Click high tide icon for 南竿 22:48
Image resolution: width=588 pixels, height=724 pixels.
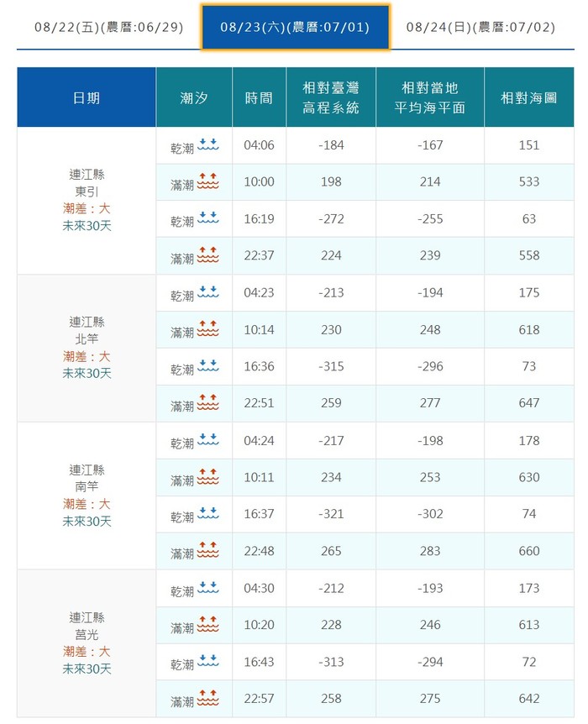click(207, 552)
